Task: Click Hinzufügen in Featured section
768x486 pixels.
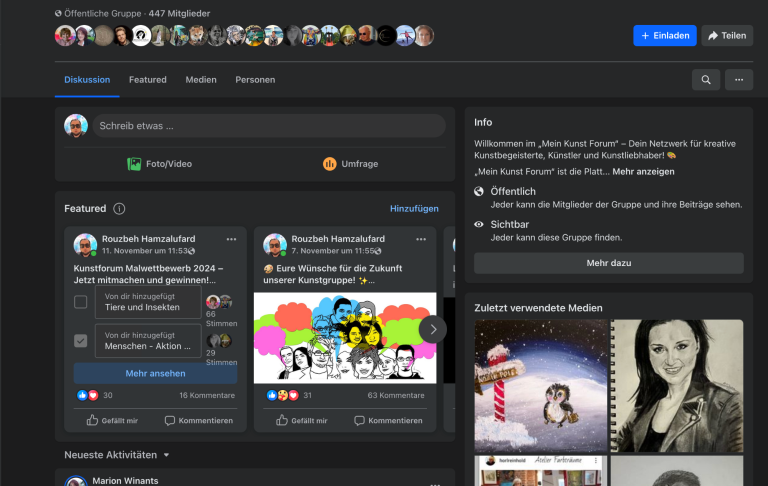Action: pyautogui.click(x=414, y=209)
